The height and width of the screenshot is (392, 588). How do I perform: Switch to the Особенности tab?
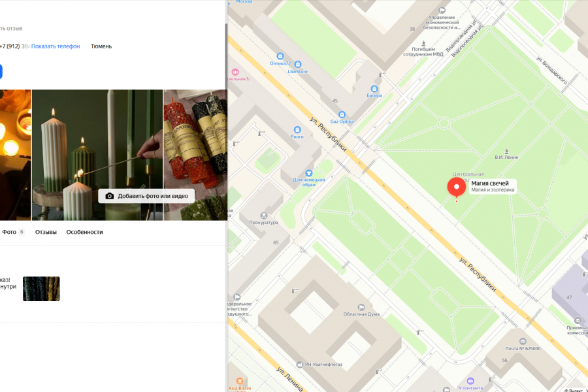tap(84, 232)
